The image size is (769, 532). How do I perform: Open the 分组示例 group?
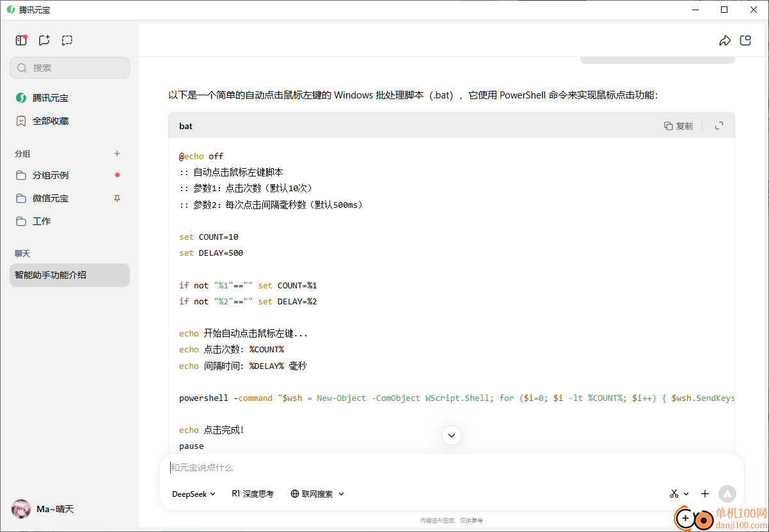70,175
